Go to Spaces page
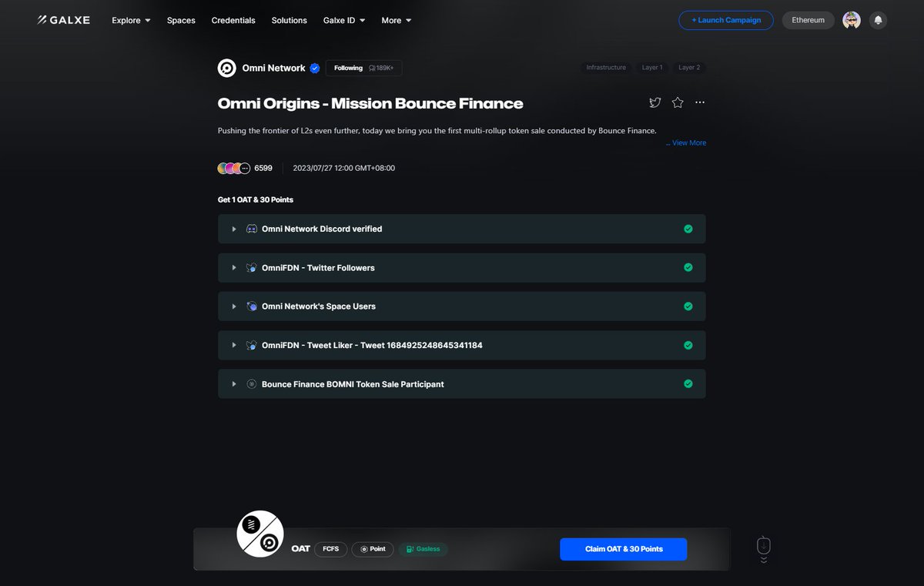924x586 pixels. click(181, 20)
